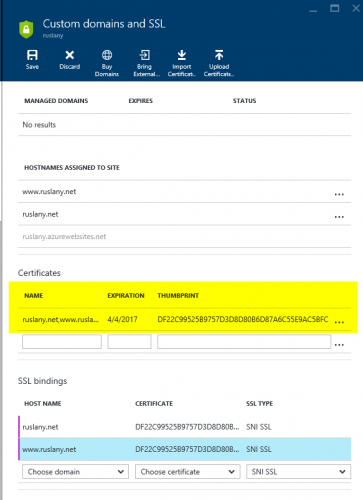The height and width of the screenshot is (500, 363).
Task: Click the SSL bindings heading
Action: coord(42,381)
